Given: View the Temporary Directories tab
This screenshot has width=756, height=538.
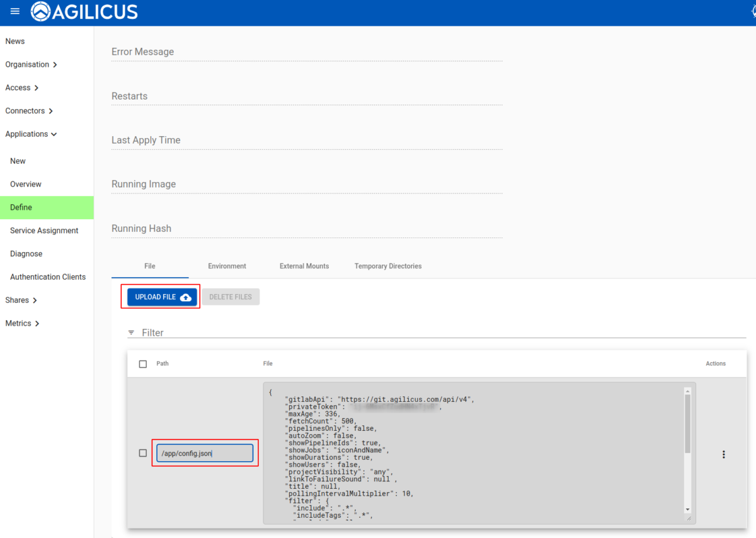Looking at the screenshot, I should click(387, 266).
